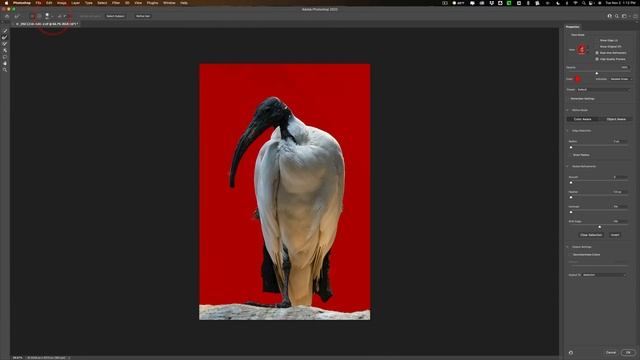
Task: Click the open document tab
Action: [47, 24]
